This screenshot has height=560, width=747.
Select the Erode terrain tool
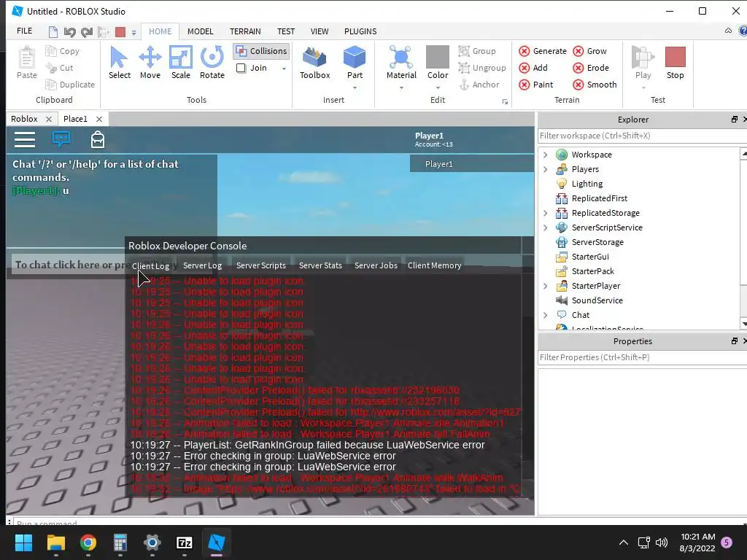click(591, 68)
